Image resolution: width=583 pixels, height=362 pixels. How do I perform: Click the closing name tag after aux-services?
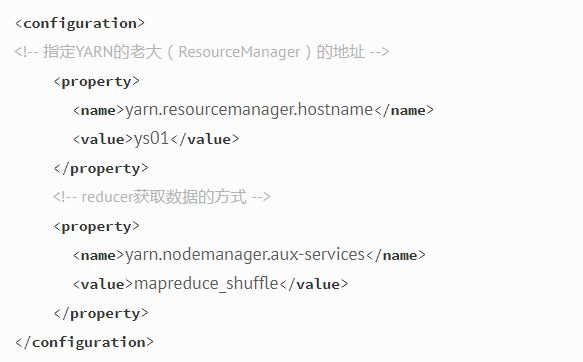(396, 255)
